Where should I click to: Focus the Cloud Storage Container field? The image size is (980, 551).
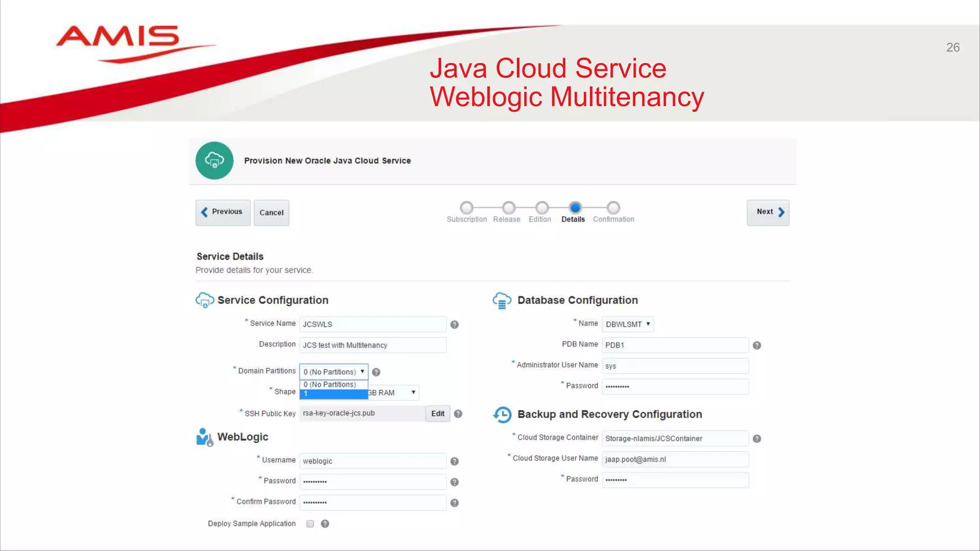[675, 439]
